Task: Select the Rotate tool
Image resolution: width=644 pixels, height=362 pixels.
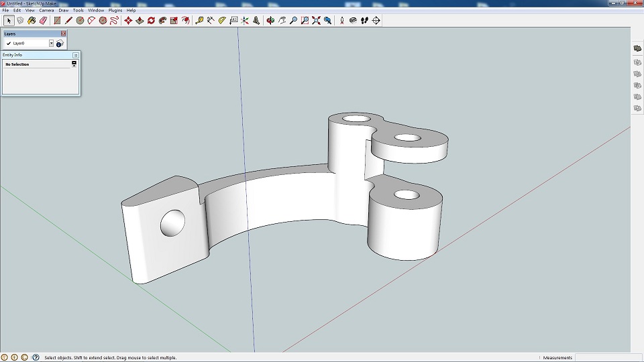Action: [x=151, y=20]
